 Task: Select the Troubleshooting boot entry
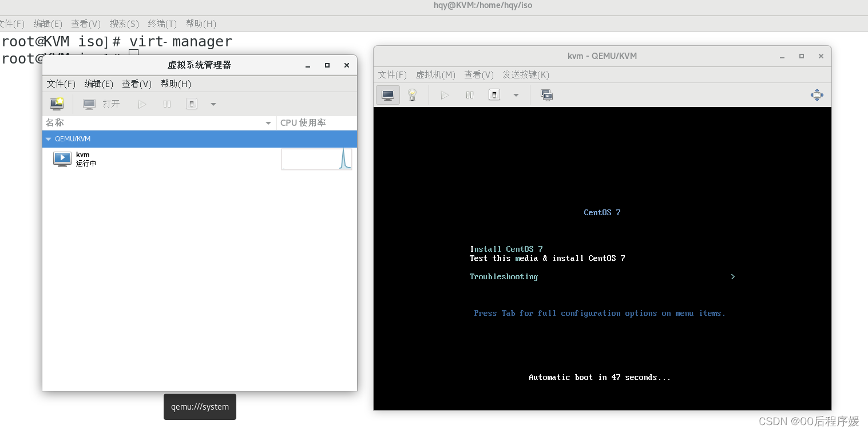click(x=504, y=276)
